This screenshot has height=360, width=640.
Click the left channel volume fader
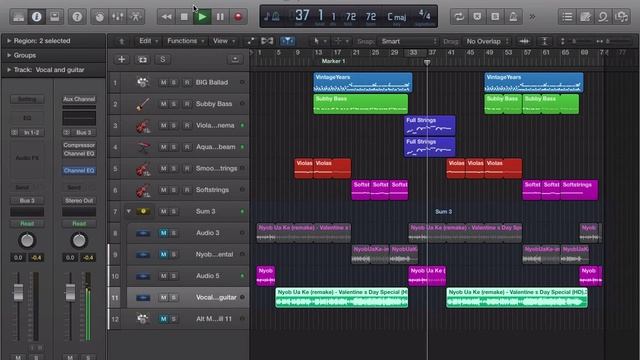click(18, 292)
